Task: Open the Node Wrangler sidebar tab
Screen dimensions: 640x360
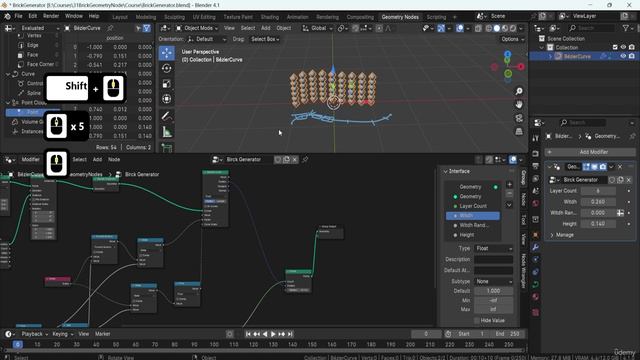Action: click(523, 271)
